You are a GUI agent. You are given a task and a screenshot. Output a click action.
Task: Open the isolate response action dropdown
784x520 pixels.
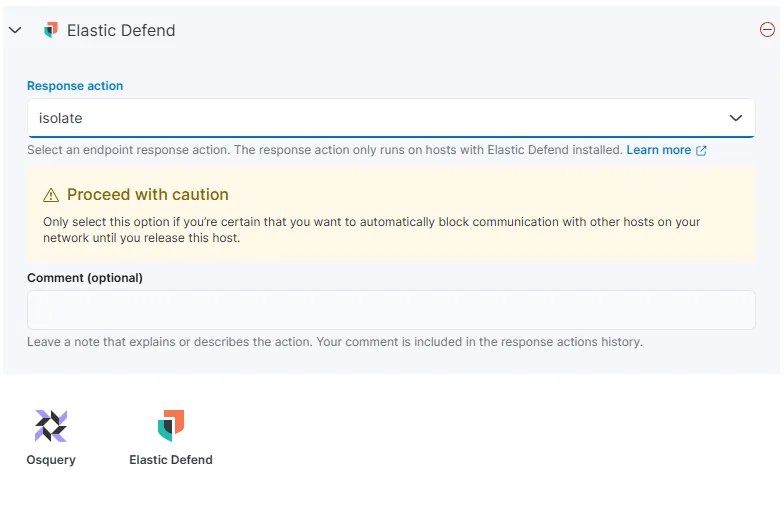380,118
